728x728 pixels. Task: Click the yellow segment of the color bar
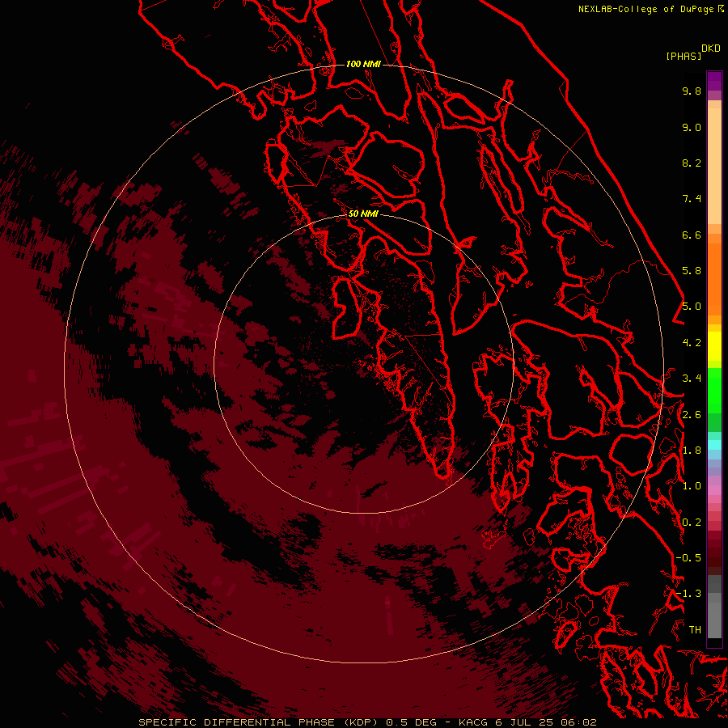click(714, 346)
